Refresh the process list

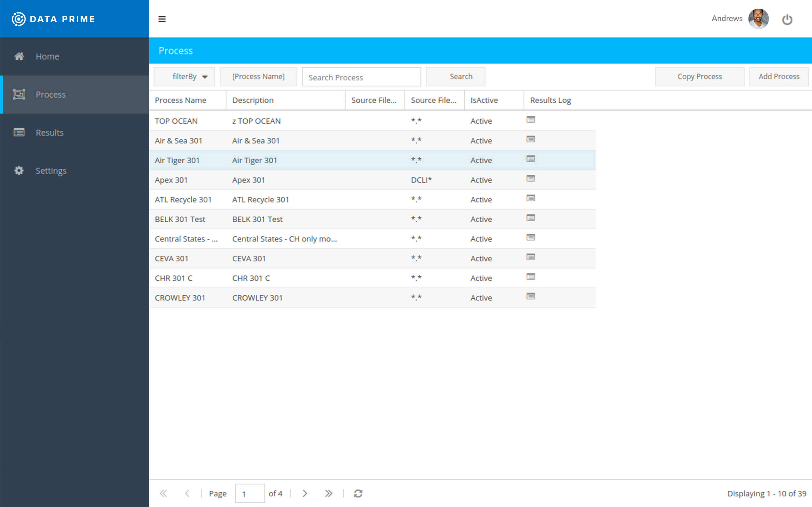358,493
